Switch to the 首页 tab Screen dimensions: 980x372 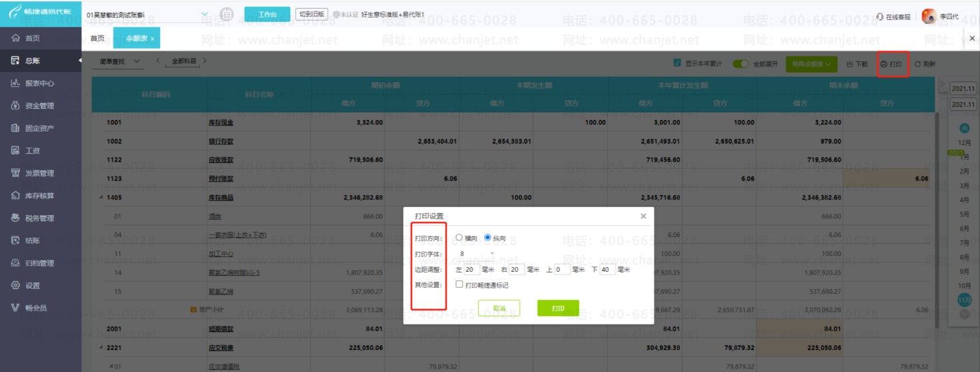click(97, 38)
